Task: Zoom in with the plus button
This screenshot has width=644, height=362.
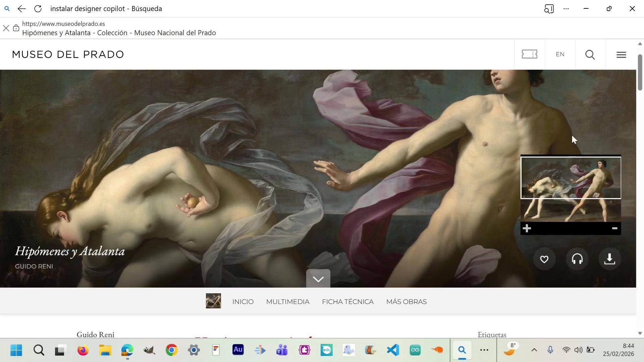Action: pyautogui.click(x=527, y=229)
